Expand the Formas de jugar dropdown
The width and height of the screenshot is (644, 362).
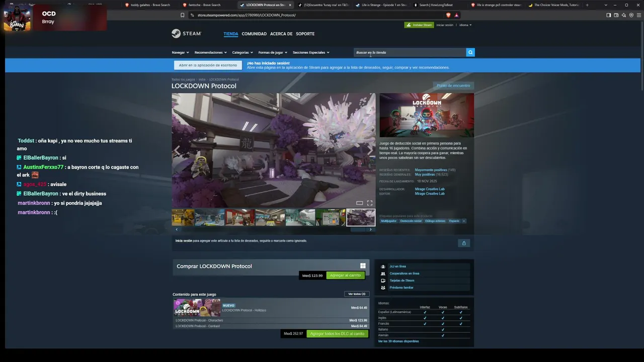[x=273, y=52]
